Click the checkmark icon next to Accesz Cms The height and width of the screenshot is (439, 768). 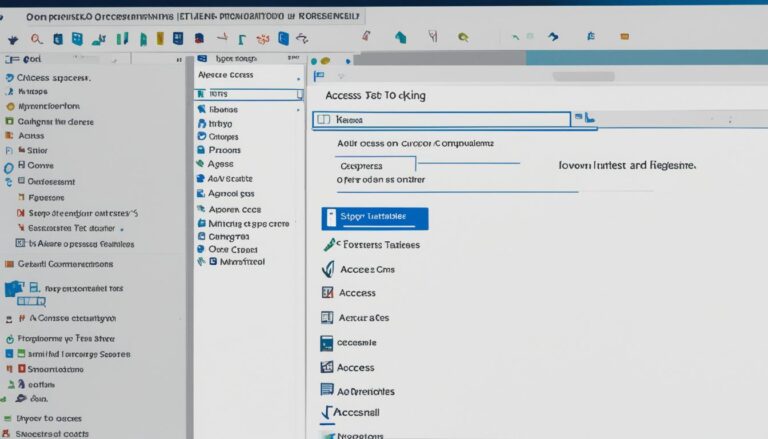click(x=327, y=269)
